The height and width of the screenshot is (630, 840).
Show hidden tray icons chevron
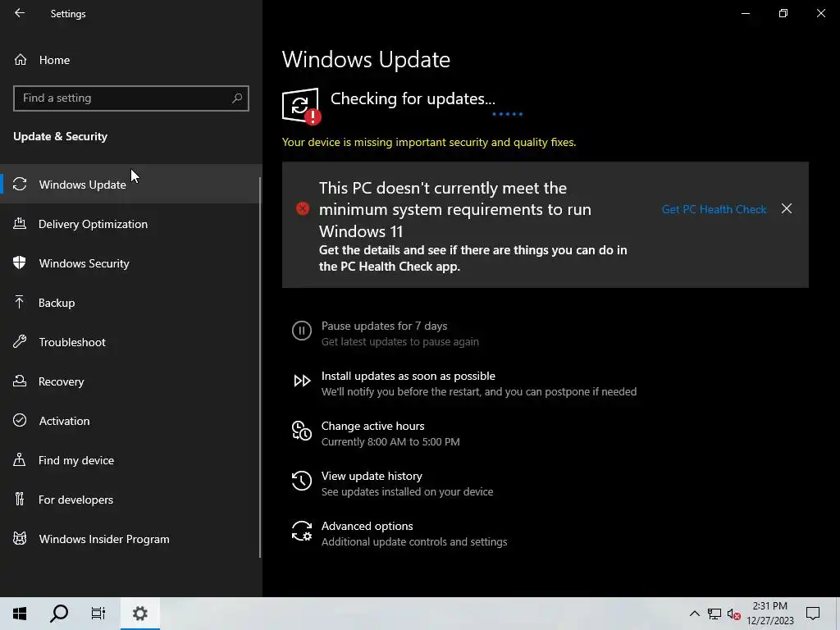694,614
